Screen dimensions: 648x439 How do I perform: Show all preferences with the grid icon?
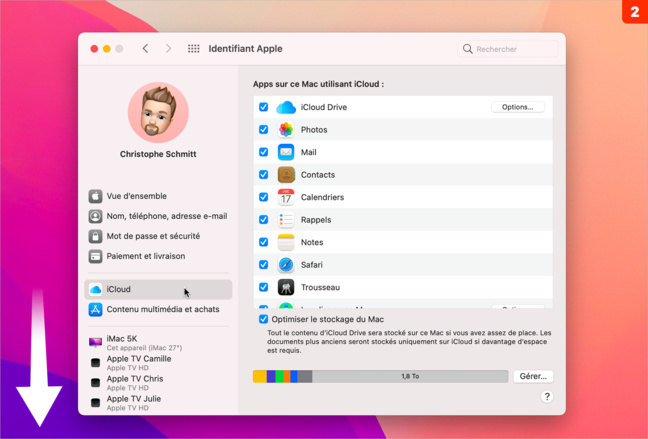pyautogui.click(x=193, y=49)
